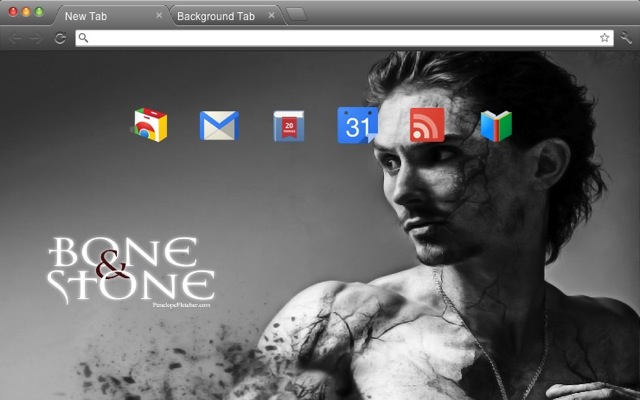Switch to the Background Tab
Screen dimensions: 640x400
pos(216,16)
